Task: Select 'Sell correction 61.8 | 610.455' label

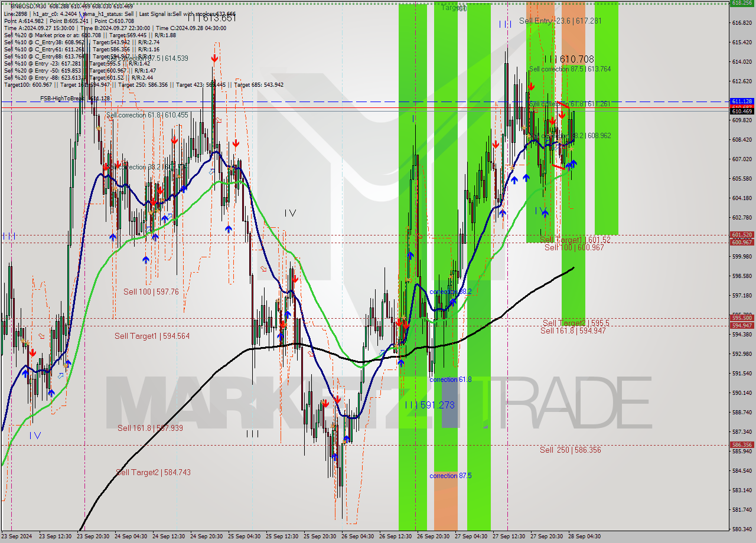Action: [x=147, y=115]
